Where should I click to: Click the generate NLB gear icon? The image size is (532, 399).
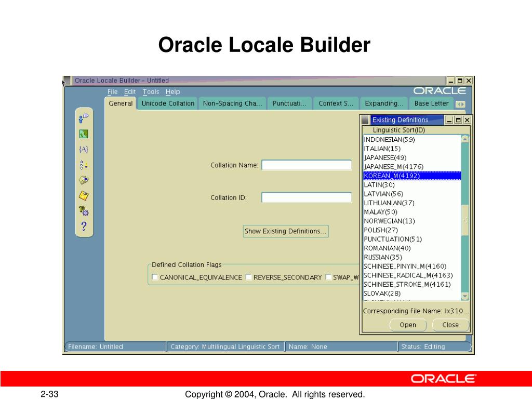[84, 211]
